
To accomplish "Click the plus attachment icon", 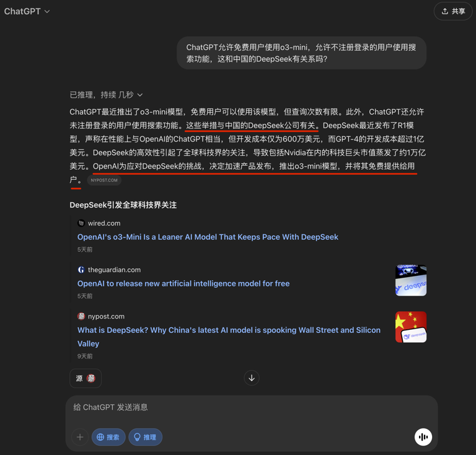I will point(80,437).
